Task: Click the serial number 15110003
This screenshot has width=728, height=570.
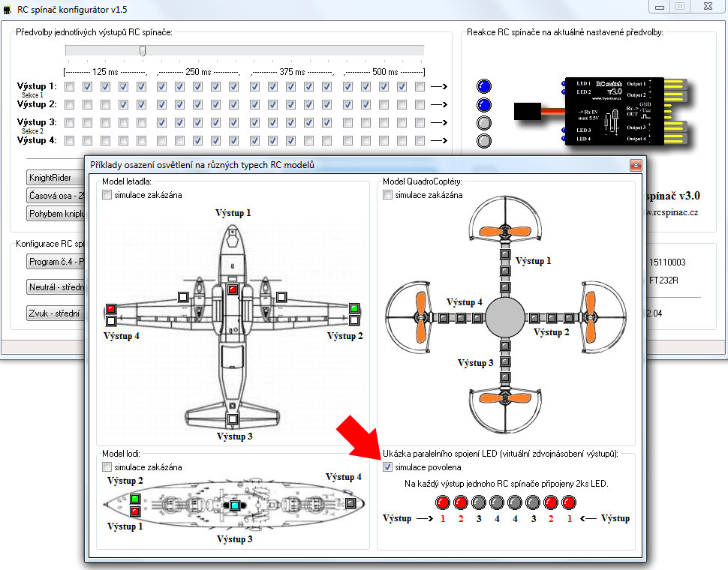Action: coord(667,262)
